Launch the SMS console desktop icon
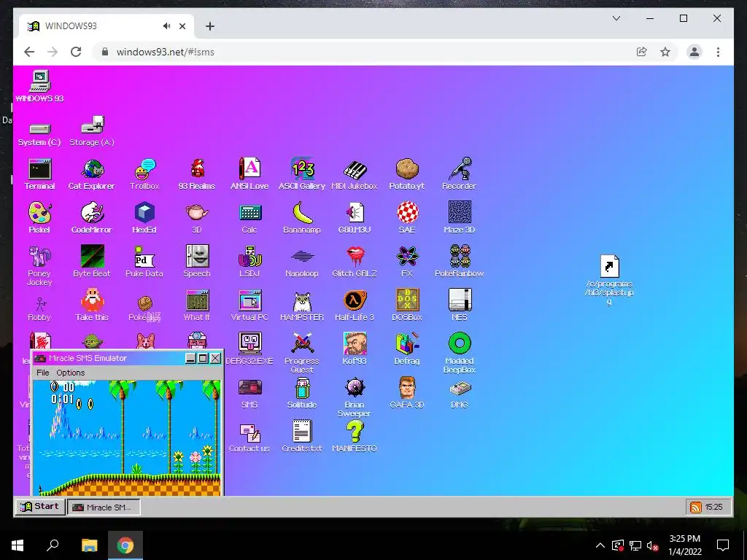747x560 pixels. tap(249, 393)
